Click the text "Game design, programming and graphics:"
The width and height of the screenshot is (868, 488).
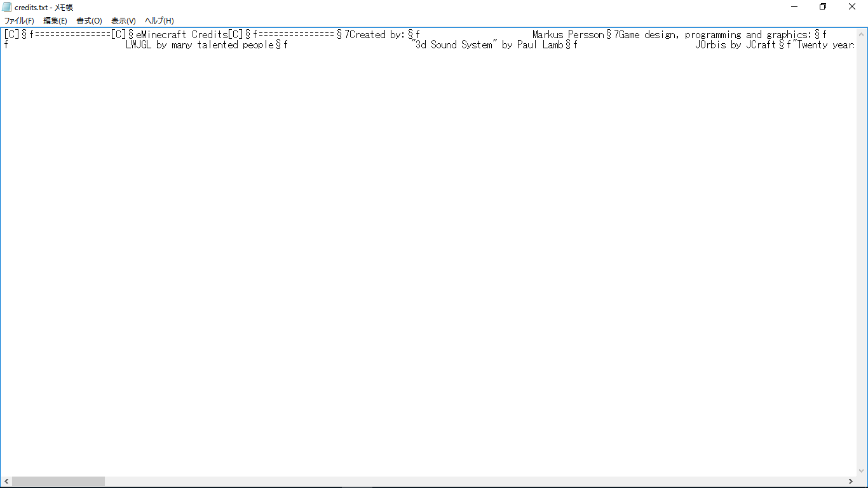click(715, 35)
